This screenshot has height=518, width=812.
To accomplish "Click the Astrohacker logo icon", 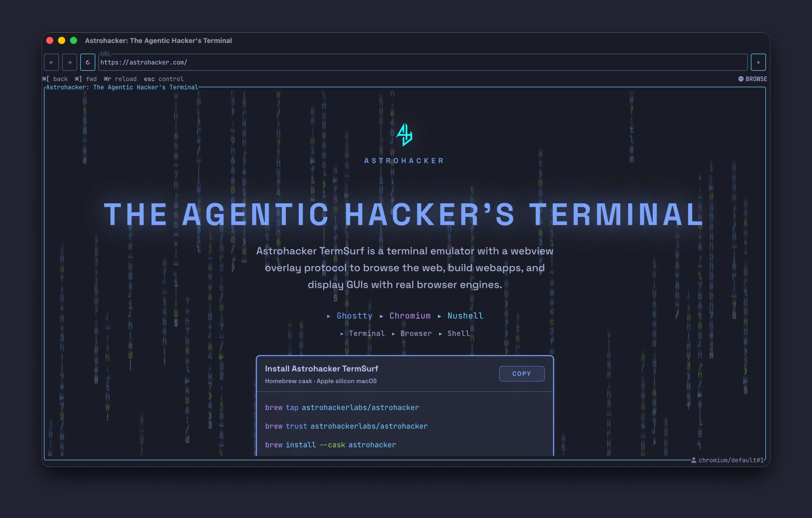I will (404, 134).
